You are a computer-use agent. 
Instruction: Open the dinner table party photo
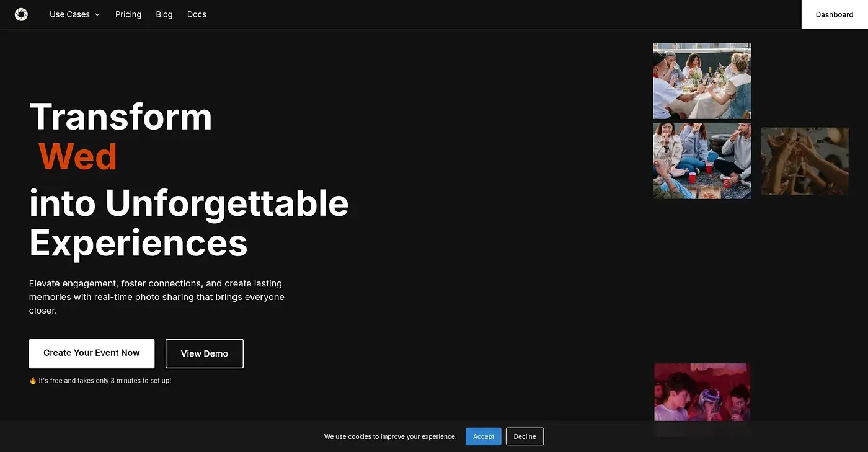(x=702, y=81)
